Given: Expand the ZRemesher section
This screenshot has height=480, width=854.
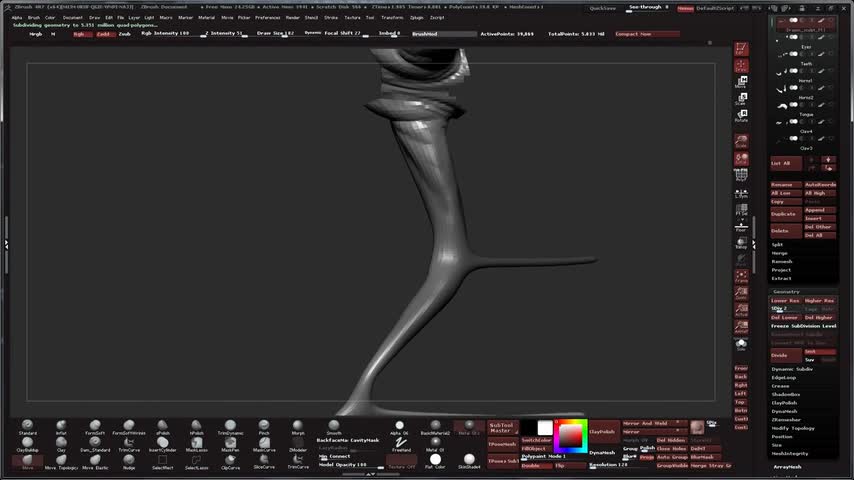Looking at the screenshot, I should pos(786,420).
